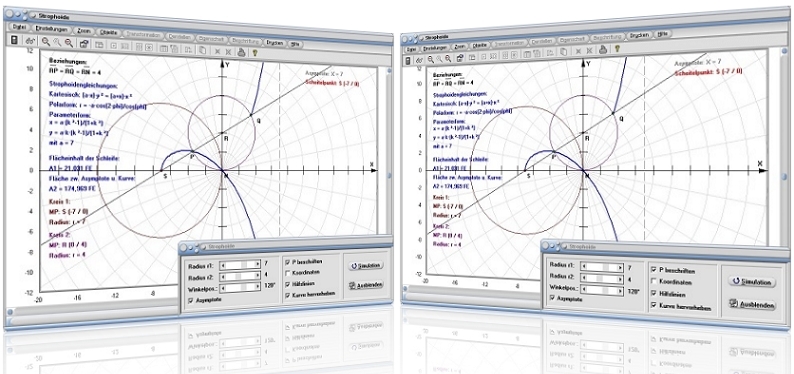
Task: Click Radius r2 slider in right control panel
Action: (602, 279)
